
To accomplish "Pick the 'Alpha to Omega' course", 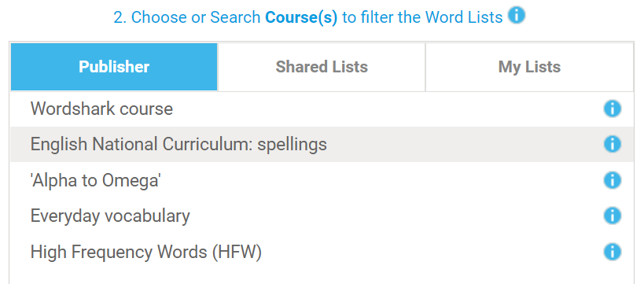I will pyautogui.click(x=322, y=180).
